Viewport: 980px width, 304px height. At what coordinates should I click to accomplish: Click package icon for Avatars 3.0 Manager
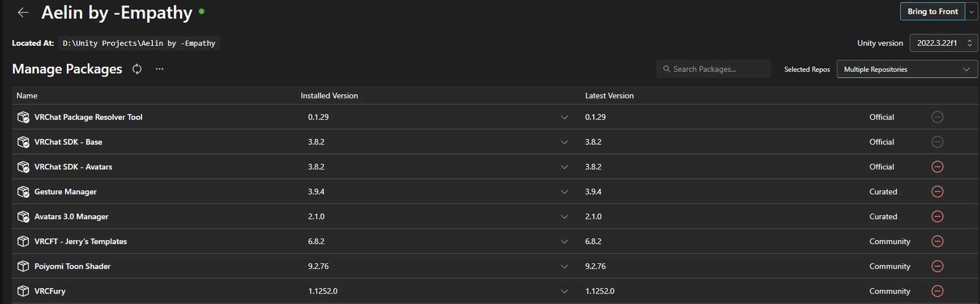click(23, 217)
